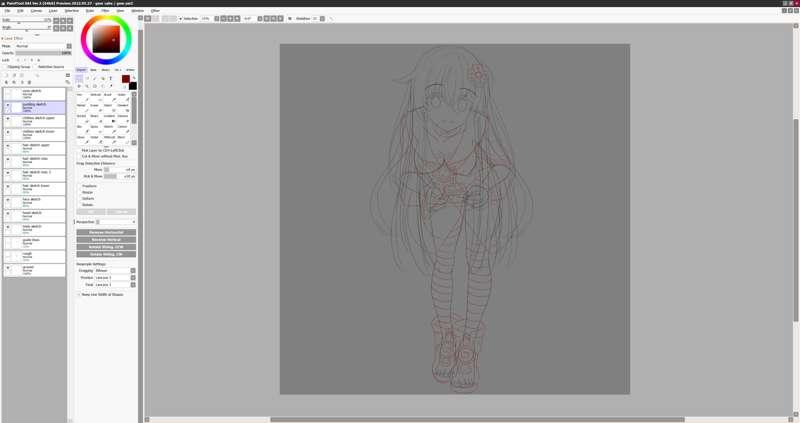This screenshot has width=800, height=423.
Task: Click the dark red foreground color swatch
Action: tap(126, 79)
